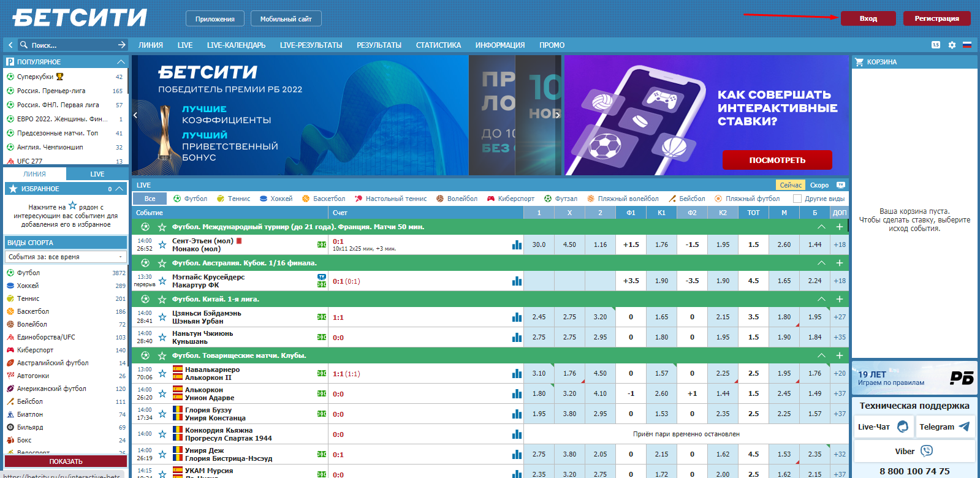Viewport: 980px width, 478px height.
Task: Open settings gear in the top navigation bar
Action: 952,45
